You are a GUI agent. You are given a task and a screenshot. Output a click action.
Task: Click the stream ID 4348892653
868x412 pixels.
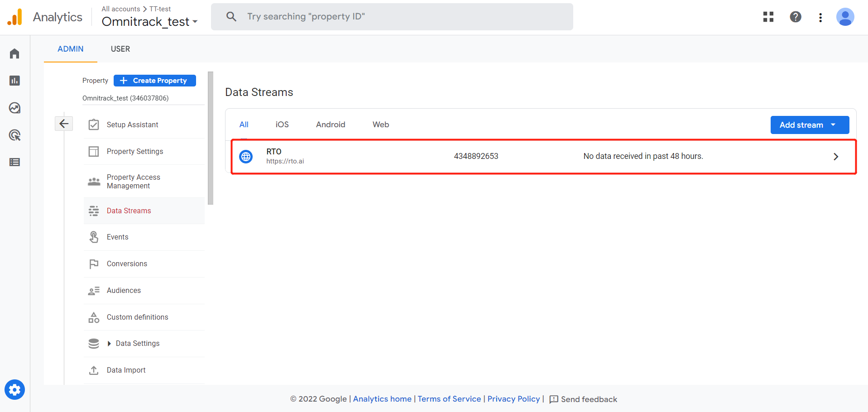point(476,156)
